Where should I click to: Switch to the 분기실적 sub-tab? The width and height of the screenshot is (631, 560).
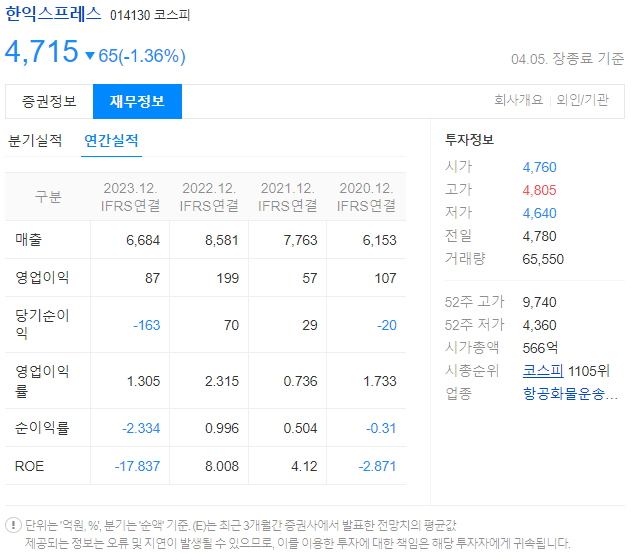click(35, 140)
